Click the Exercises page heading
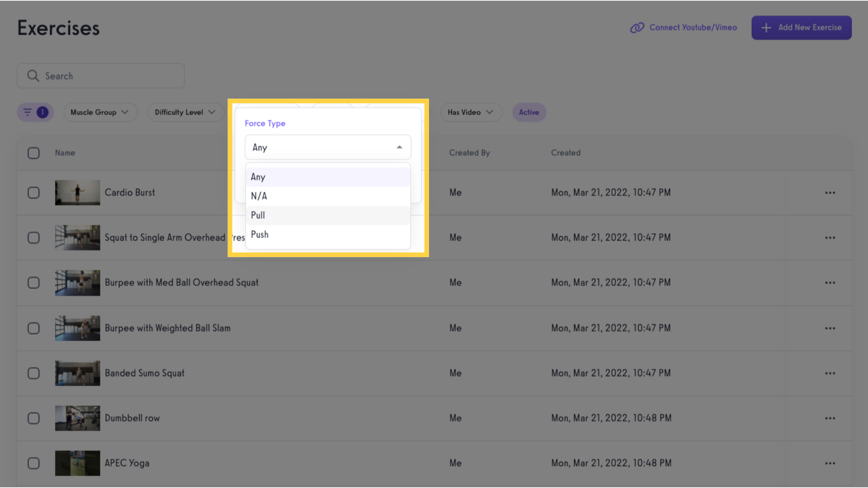 click(58, 28)
